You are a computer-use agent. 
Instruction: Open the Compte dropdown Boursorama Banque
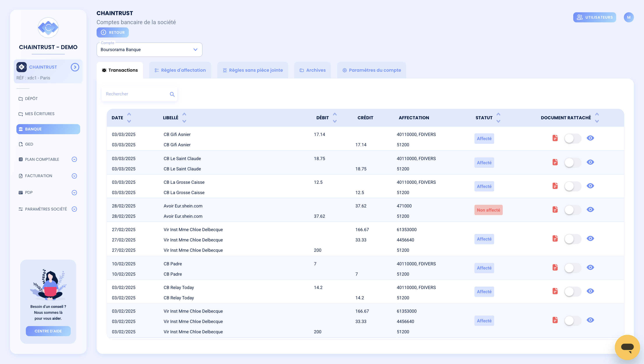149,50
